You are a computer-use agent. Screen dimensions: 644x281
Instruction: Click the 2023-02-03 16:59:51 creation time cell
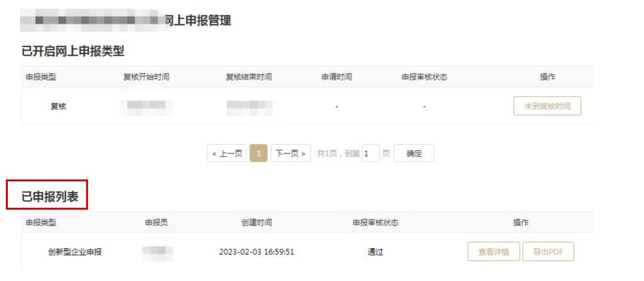pos(256,252)
